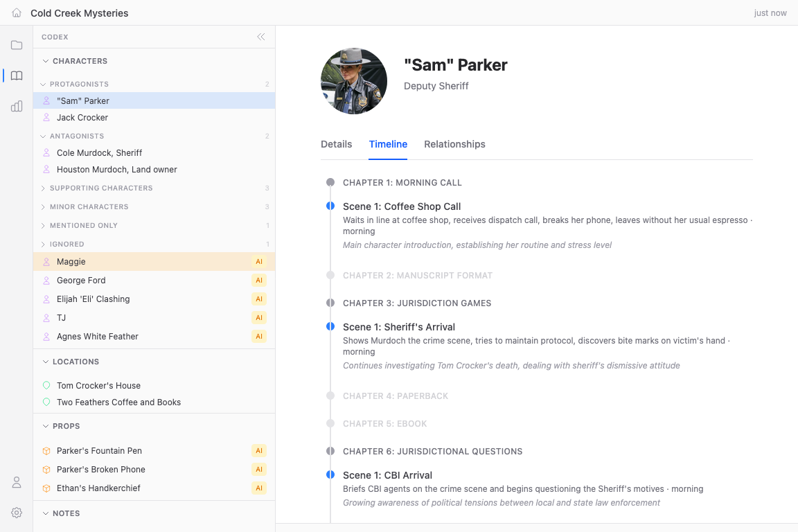Collapse the Locations section

click(44, 361)
